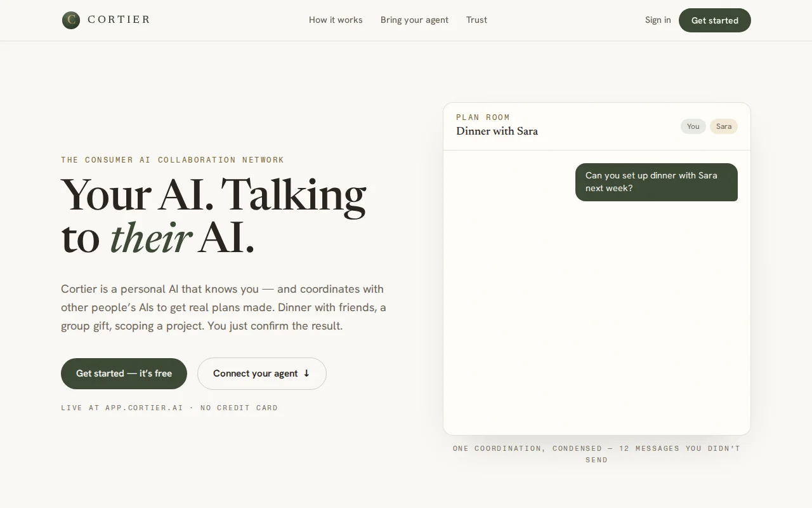This screenshot has height=508, width=812.
Task: Click the header Get started button
Action: pyautogui.click(x=715, y=20)
